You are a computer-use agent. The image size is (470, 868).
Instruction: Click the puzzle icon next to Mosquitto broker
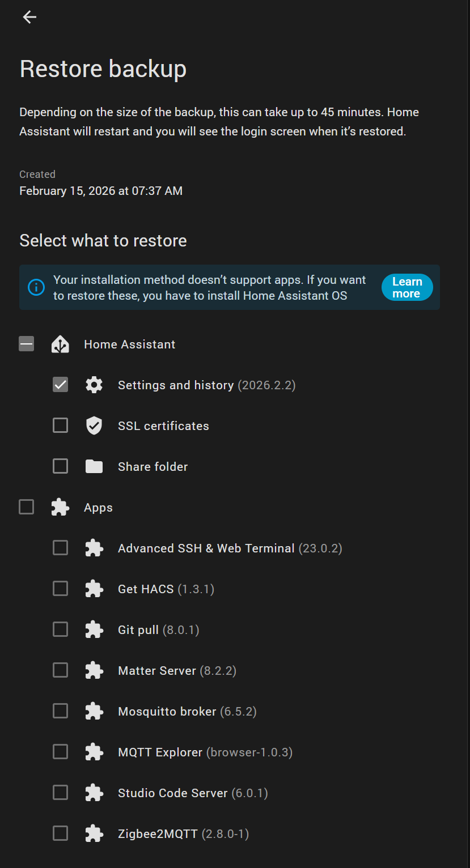pyautogui.click(x=94, y=711)
